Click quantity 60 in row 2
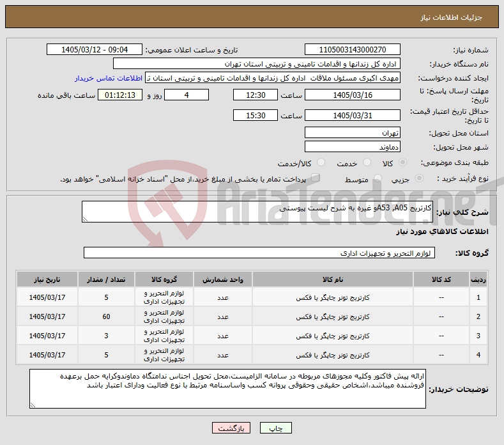 (x=106, y=316)
